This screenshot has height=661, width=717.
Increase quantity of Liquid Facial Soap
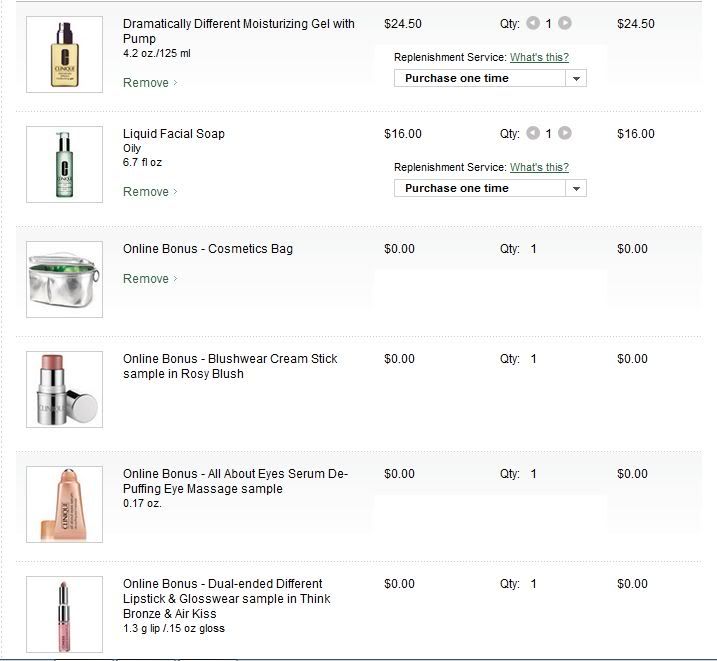pos(565,133)
